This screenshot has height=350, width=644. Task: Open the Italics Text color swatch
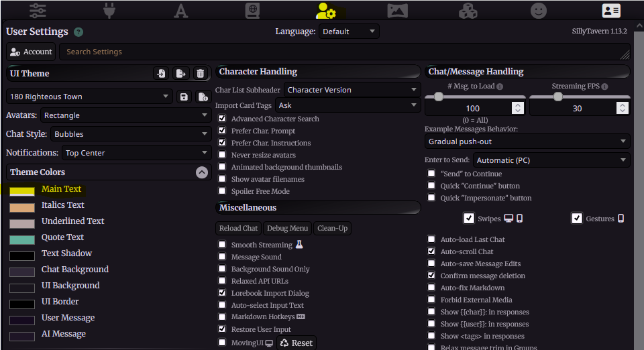coord(22,207)
